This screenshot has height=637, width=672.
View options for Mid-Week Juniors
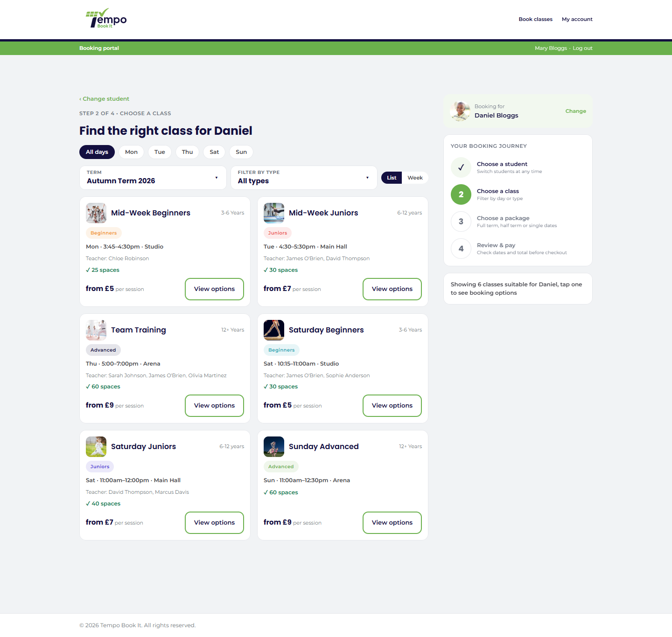tap(392, 289)
